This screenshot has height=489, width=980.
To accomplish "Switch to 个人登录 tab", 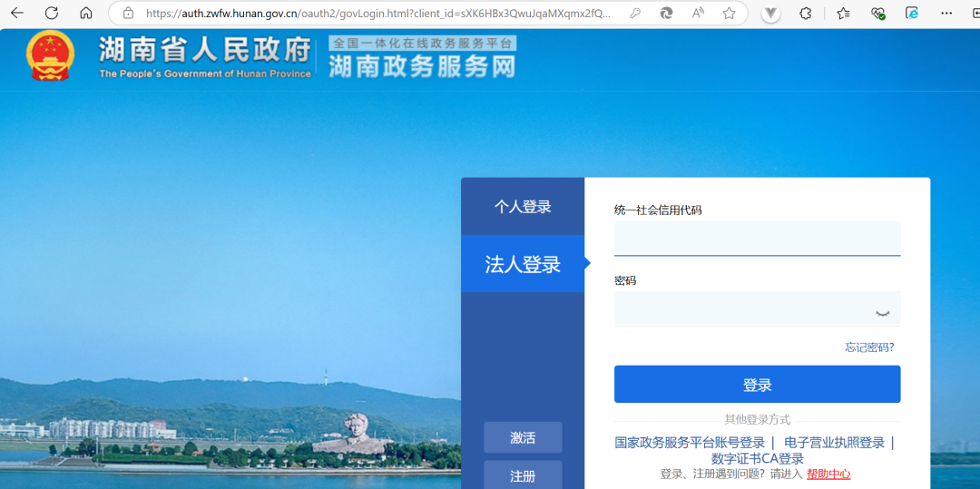I will point(523,207).
